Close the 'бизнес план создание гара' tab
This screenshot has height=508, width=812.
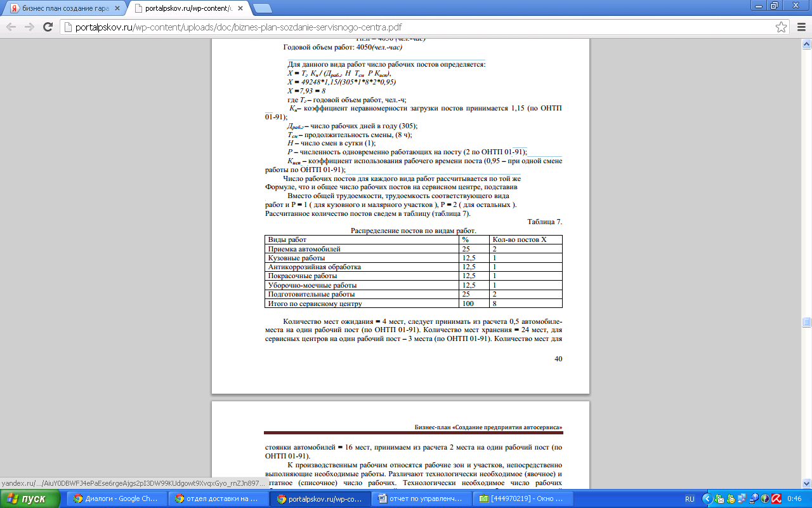point(117,8)
